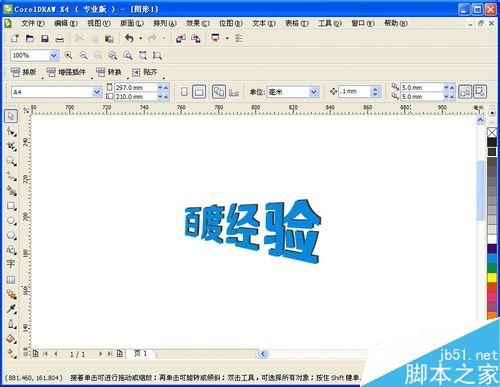The width and height of the screenshot is (500, 387).
Task: Click the 贴齐 snap button
Action: coord(144,72)
